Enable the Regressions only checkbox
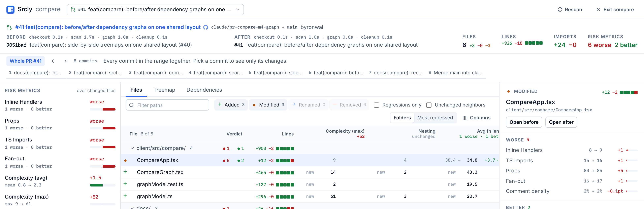This screenshot has height=209, width=644. [376, 105]
